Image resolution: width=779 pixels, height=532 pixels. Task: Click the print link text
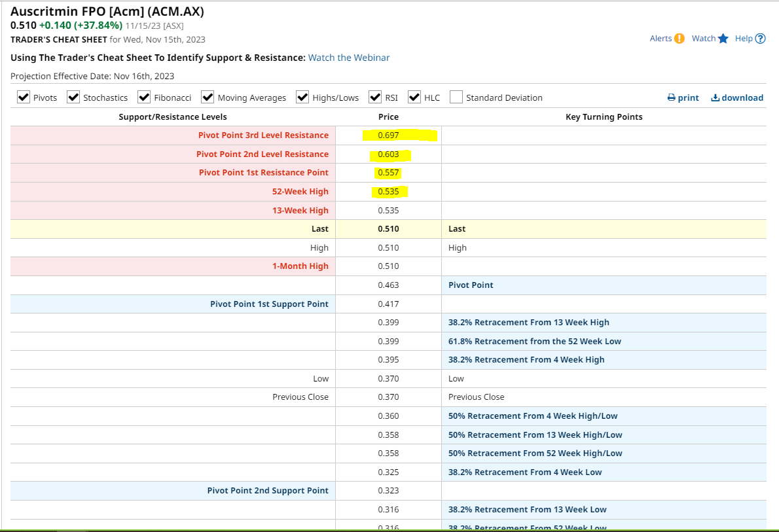coord(688,98)
